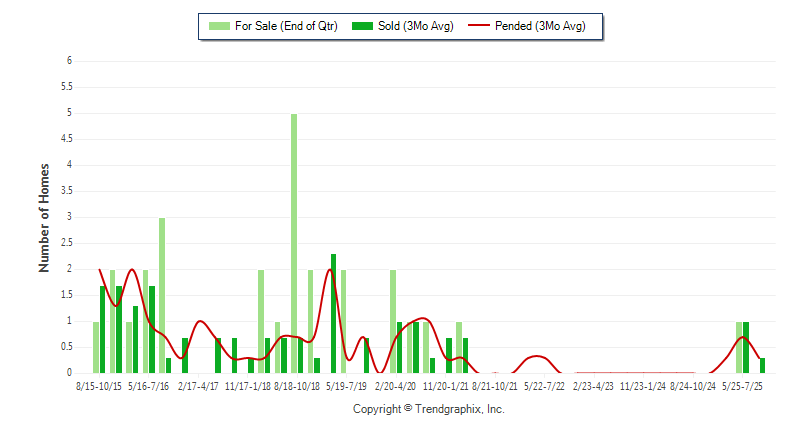
Task: Click the tallest For Sale bar at 5
Action: coord(294,240)
